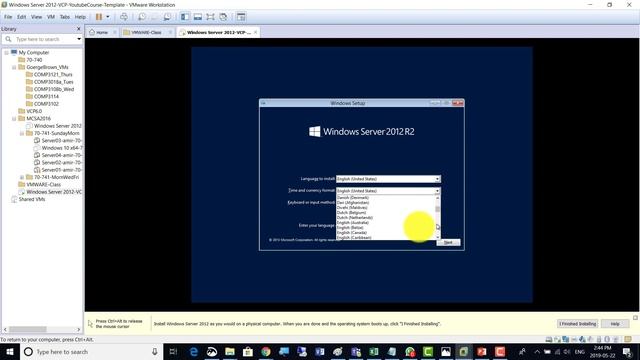Choose Dutch (Belgium) from the list
Image resolution: width=640 pixels, height=360 pixels.
[x=351, y=213]
